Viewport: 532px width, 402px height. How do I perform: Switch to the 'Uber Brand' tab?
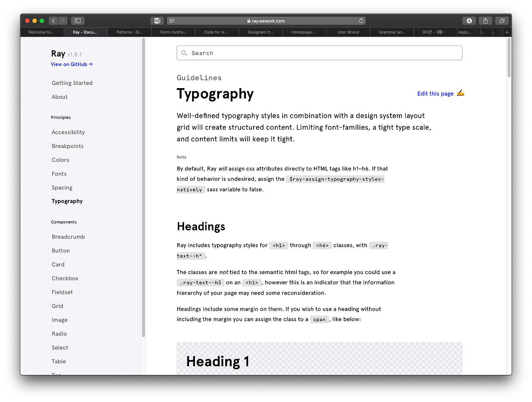pyautogui.click(x=348, y=32)
